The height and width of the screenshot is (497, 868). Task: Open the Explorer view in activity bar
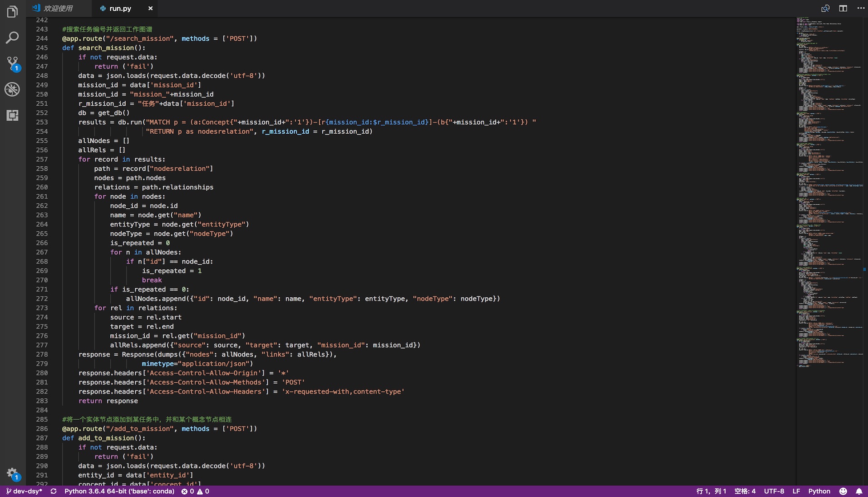pyautogui.click(x=12, y=12)
